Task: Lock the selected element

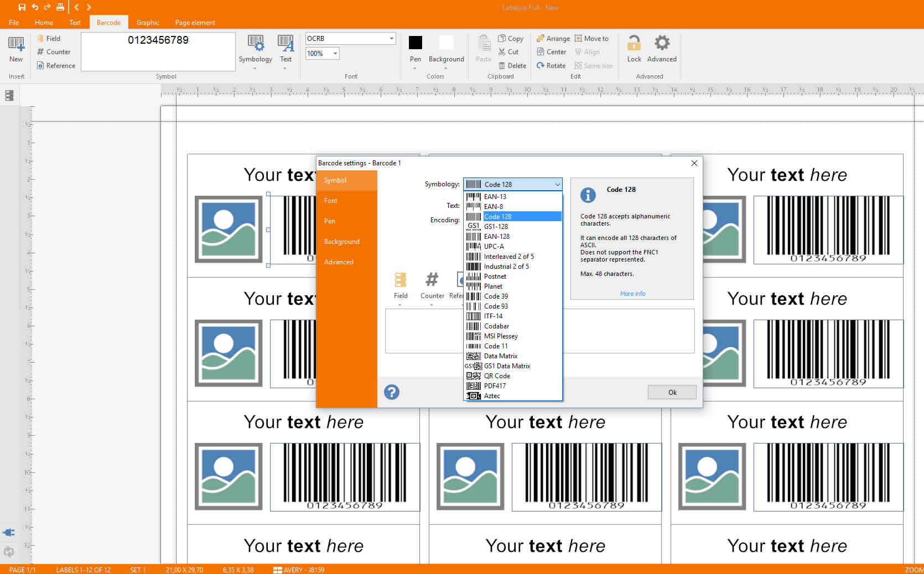Action: (634, 49)
